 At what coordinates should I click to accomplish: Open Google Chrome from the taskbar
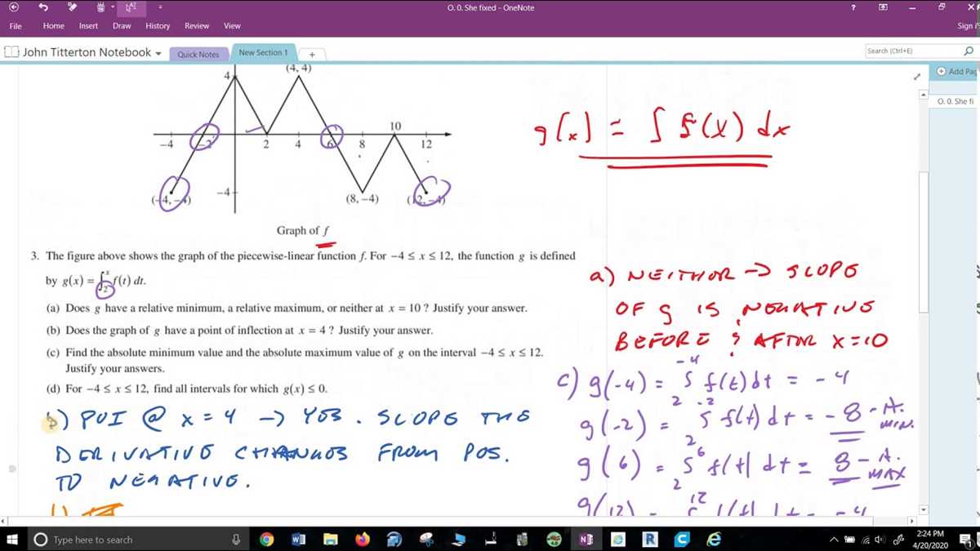tap(267, 540)
